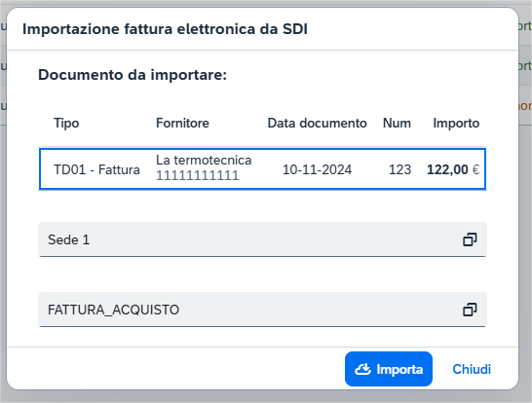Click the Importo column header
532x403 pixels.
[456, 123]
